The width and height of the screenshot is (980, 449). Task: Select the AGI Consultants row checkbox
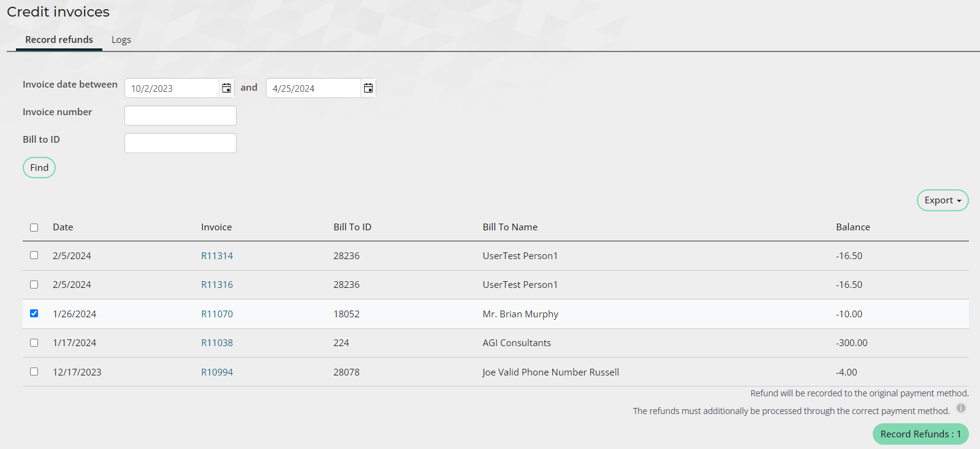[x=34, y=342]
